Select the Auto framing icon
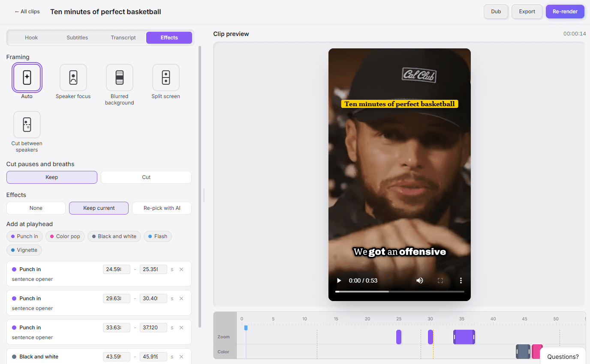The width and height of the screenshot is (590, 364). click(27, 78)
